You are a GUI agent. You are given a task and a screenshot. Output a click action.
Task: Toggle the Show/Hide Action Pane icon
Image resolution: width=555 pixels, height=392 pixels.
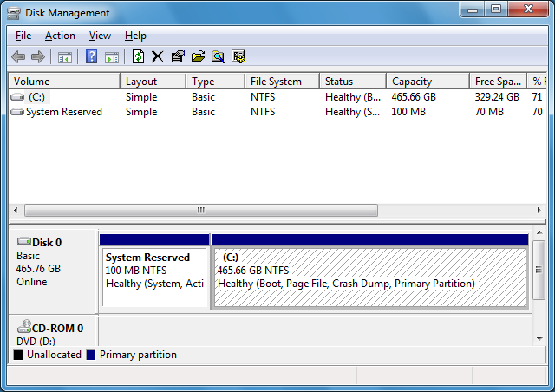[x=112, y=57]
